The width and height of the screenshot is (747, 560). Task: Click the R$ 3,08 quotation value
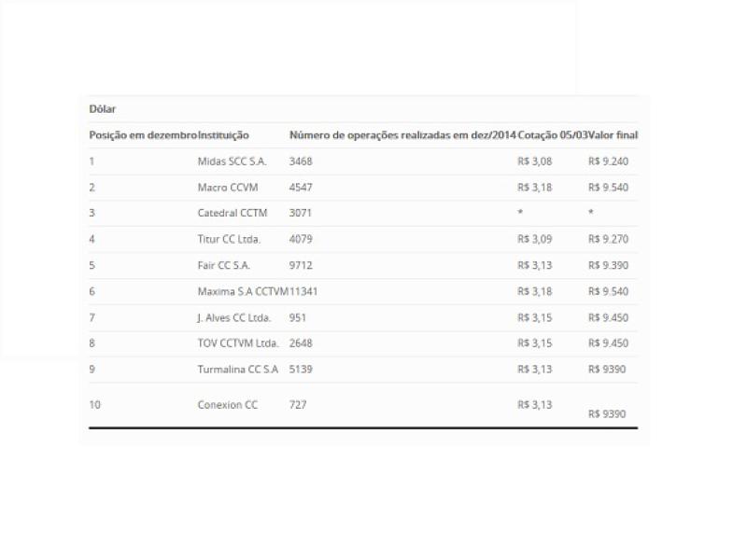[535, 161]
